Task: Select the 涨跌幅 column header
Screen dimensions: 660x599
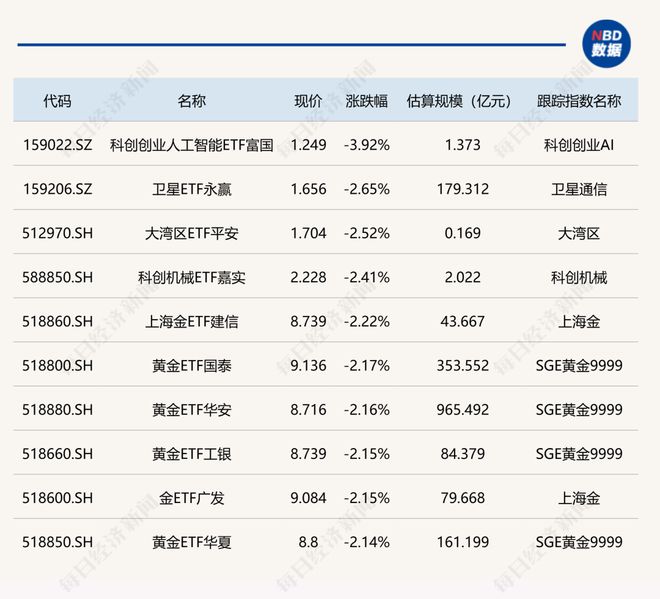Action: pyautogui.click(x=367, y=101)
